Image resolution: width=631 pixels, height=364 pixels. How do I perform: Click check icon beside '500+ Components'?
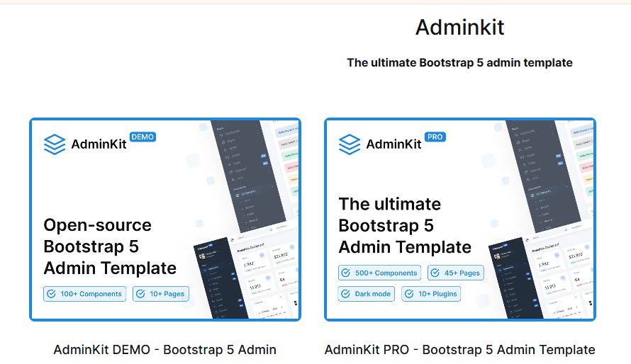tap(346, 273)
